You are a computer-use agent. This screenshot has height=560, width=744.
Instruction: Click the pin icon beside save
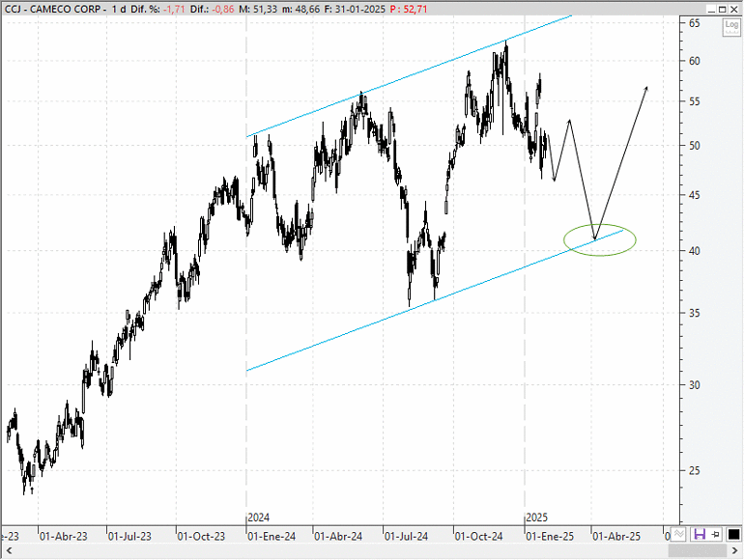[716, 534]
